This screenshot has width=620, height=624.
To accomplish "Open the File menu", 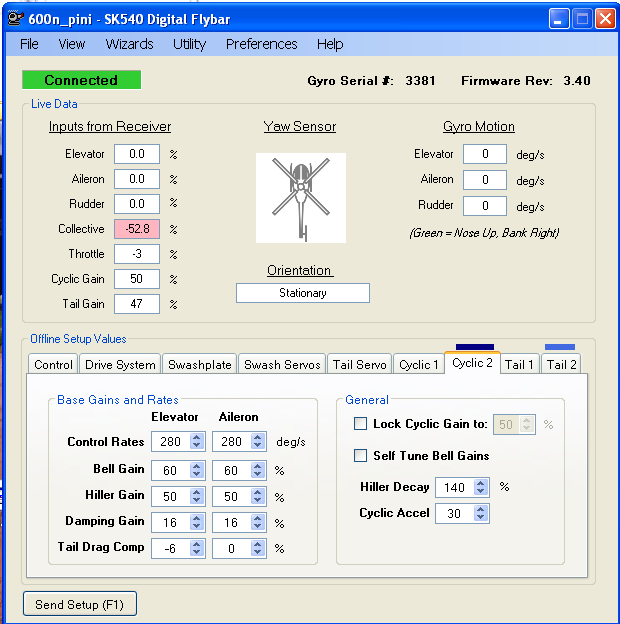I will pyautogui.click(x=29, y=44).
